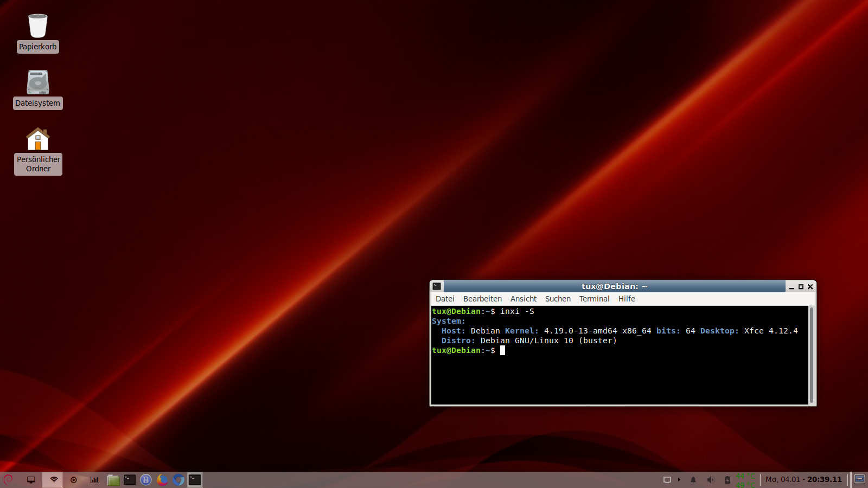Click the speaker volume icon
Screen dimensions: 868x488
[x=711, y=480]
